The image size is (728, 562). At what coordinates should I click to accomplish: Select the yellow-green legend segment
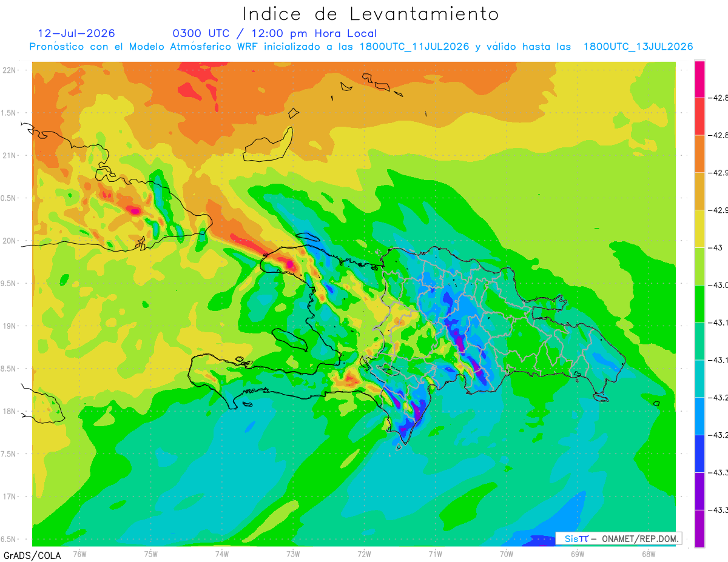click(x=699, y=266)
